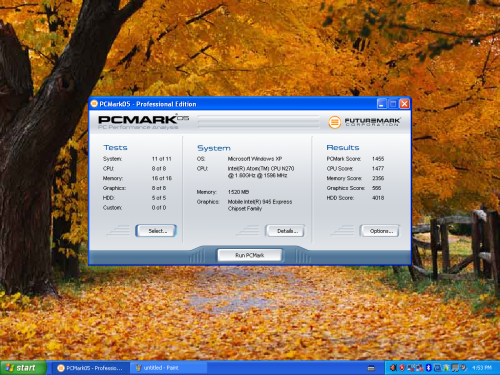Click the CPU tests value 8 of 8
The width and height of the screenshot is (500, 375).
pos(159,169)
